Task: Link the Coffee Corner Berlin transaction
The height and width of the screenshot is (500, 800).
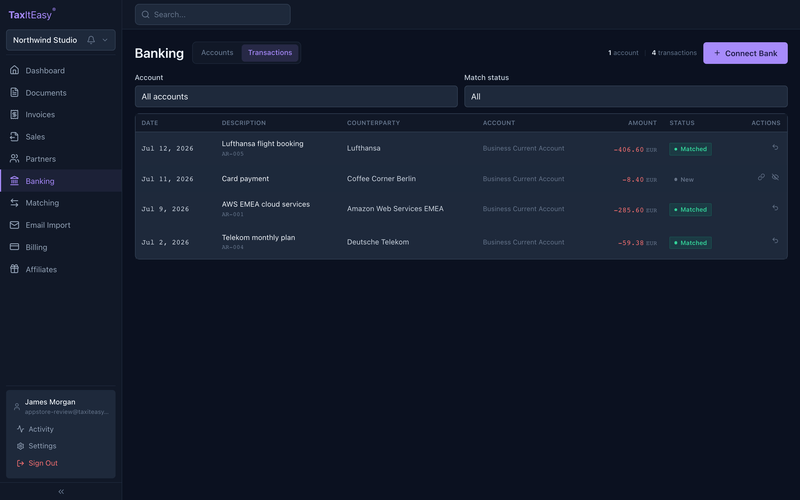Action: click(761, 177)
